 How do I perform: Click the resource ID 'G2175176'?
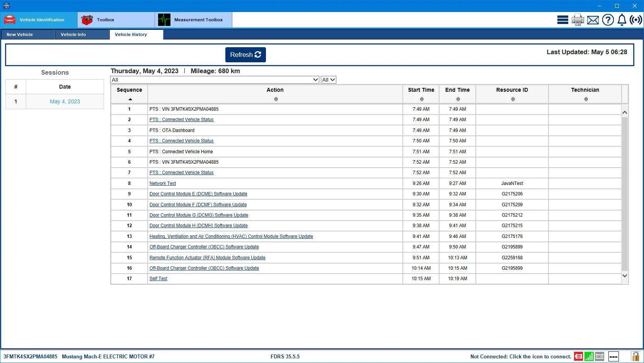click(512, 236)
